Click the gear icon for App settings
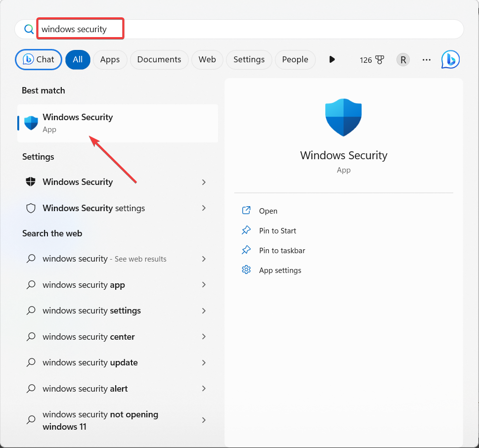Image resolution: width=479 pixels, height=448 pixels. pyautogui.click(x=246, y=270)
